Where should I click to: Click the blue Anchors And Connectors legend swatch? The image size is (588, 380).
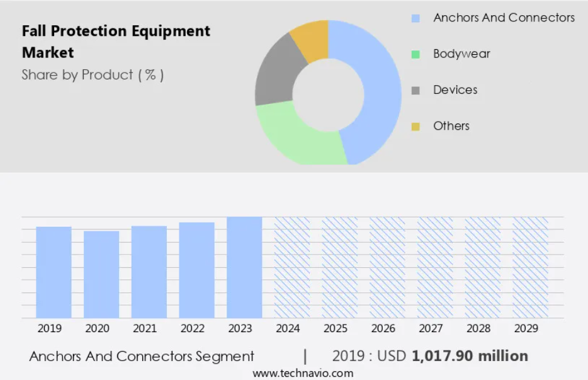pyautogui.click(x=416, y=18)
